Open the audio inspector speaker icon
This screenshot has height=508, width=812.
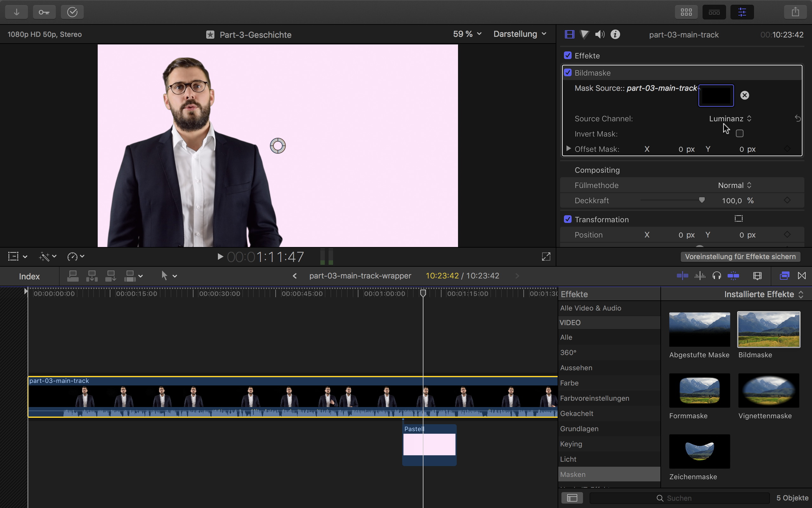(599, 34)
